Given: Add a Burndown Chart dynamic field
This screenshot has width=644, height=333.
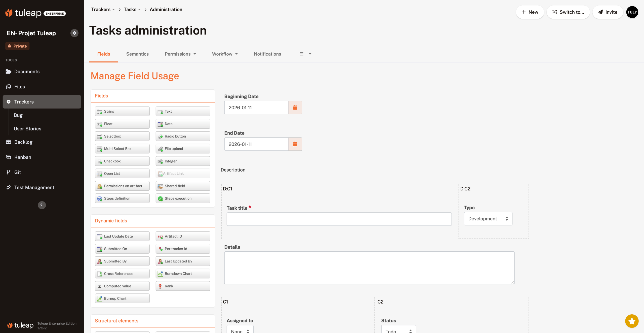Looking at the screenshot, I should tap(183, 274).
